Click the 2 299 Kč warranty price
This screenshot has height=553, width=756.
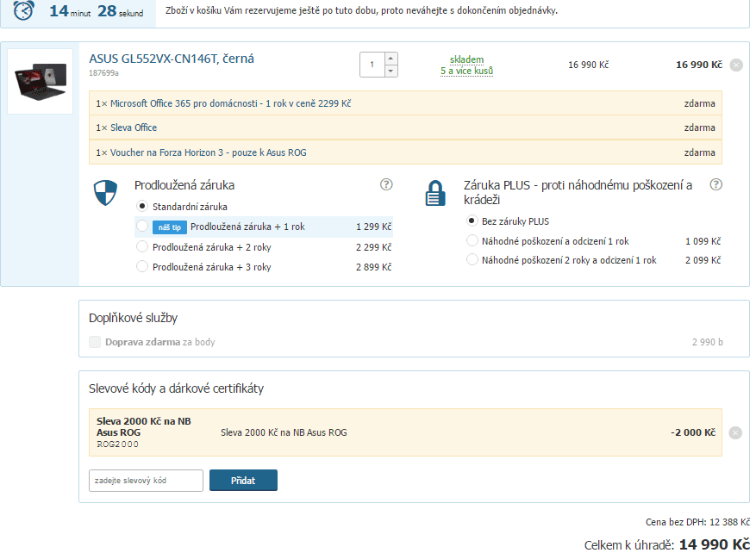373,247
